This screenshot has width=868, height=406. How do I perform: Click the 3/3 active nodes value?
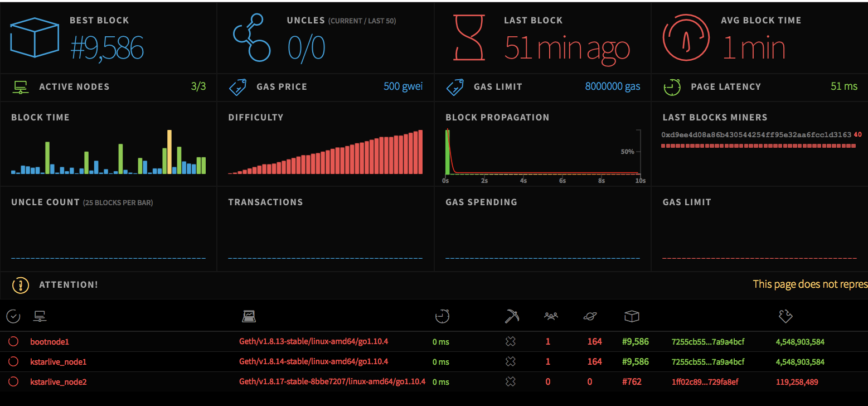point(198,86)
